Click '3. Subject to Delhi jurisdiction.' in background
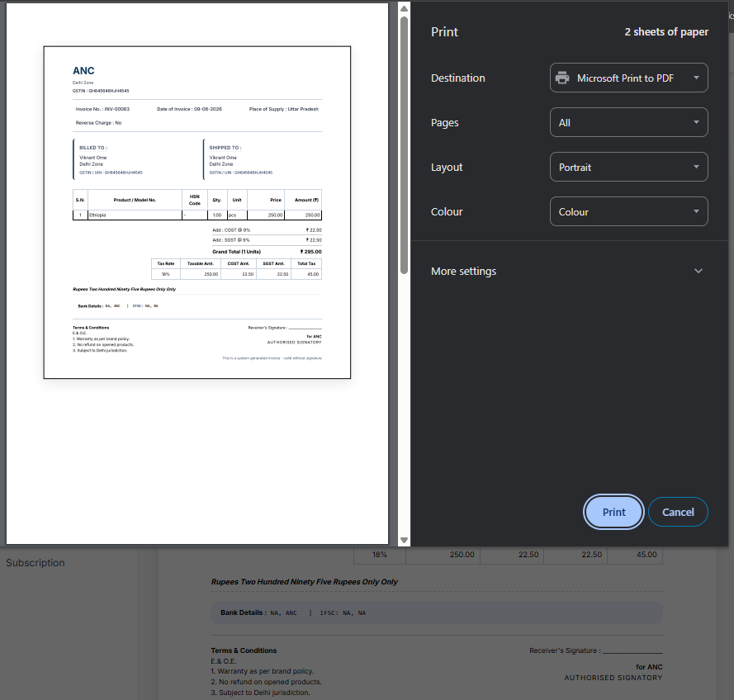Viewport: 734px width, 700px height. (x=260, y=693)
